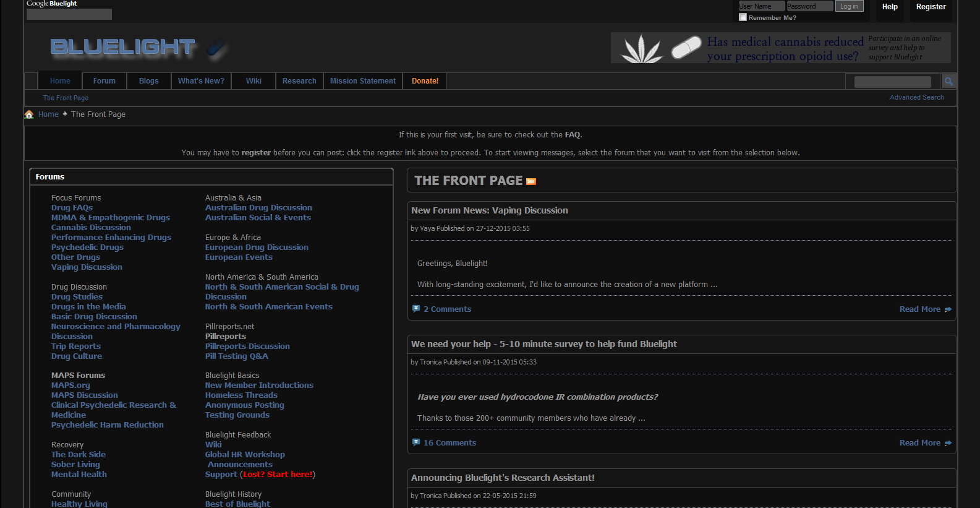
Task: Click the search magnifier icon button
Action: 948,81
